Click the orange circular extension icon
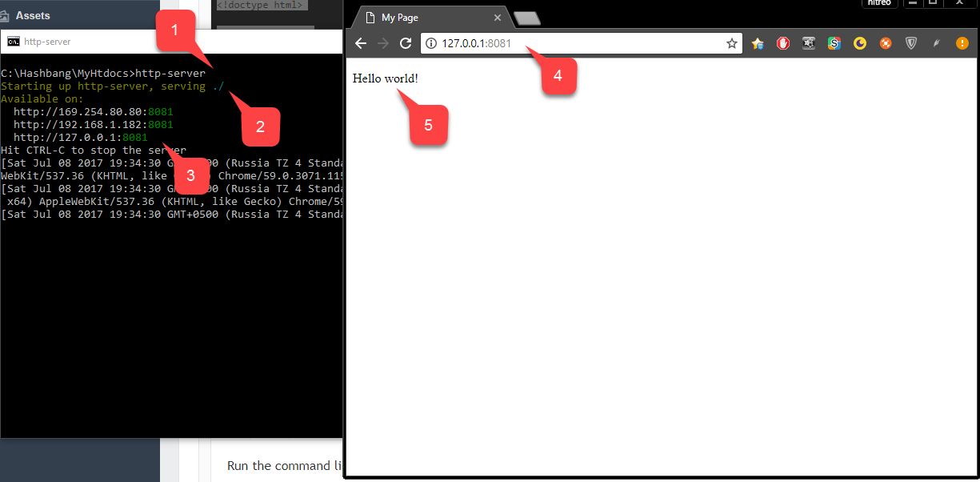The image size is (980, 482). point(885,43)
